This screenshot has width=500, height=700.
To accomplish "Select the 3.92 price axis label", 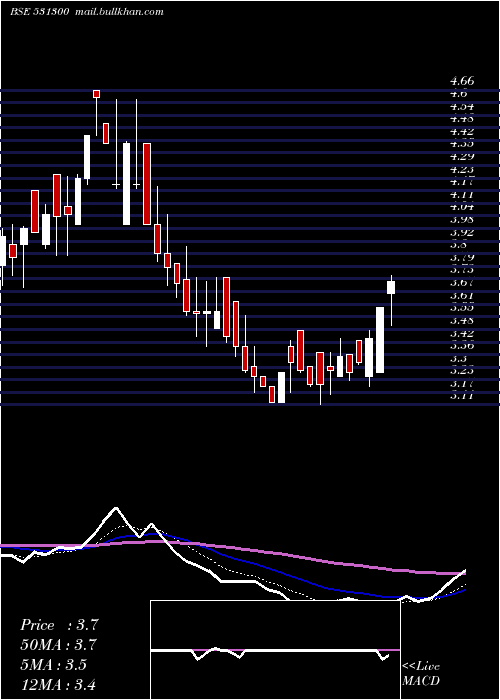I will pos(462,233).
